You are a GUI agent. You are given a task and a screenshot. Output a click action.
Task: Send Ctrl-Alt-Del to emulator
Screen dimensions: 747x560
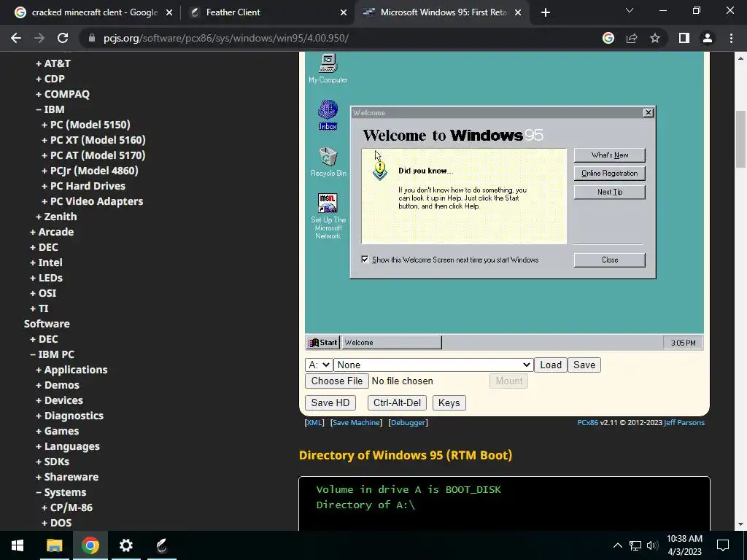(397, 402)
